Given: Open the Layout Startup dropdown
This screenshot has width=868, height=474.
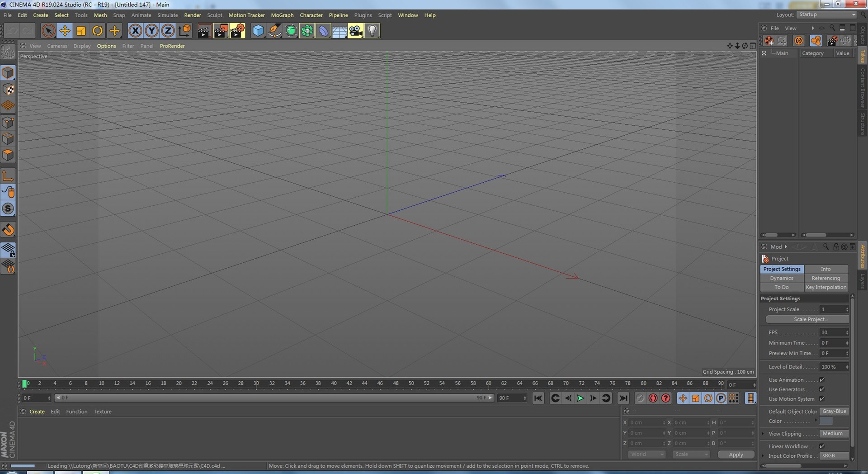Looking at the screenshot, I should (826, 14).
